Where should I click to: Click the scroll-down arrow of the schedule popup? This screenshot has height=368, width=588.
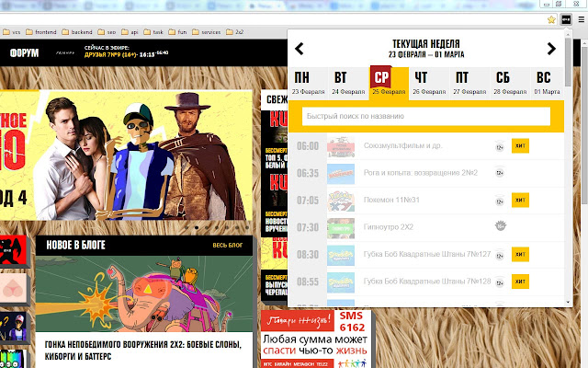pos(568,302)
